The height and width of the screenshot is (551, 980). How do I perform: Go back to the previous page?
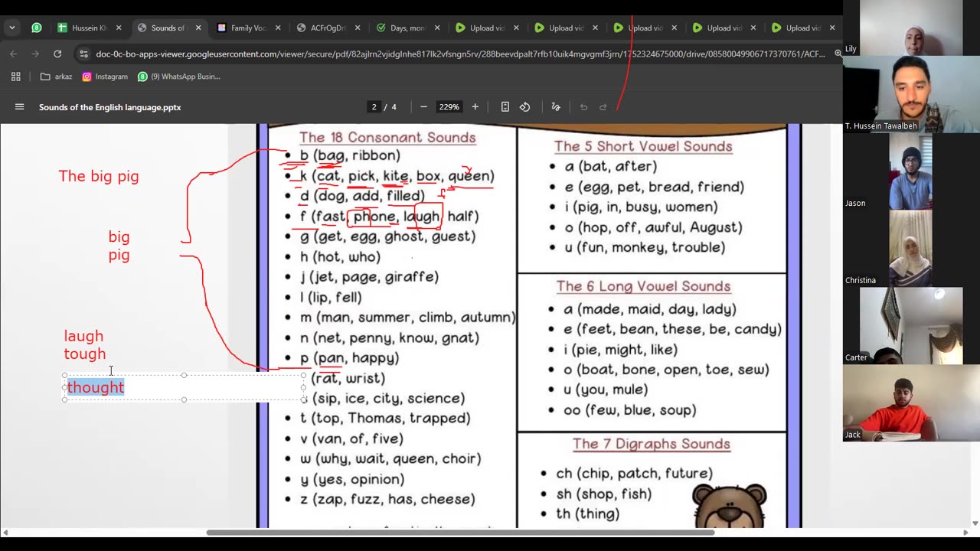pos(13,54)
